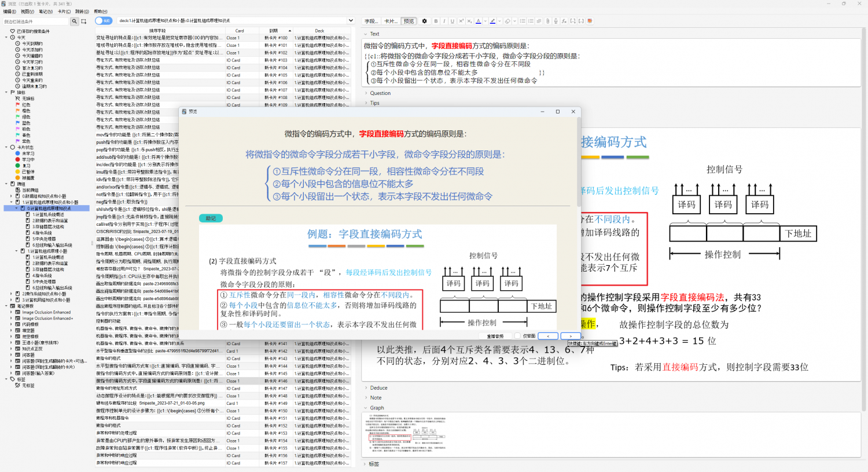Open the search query dropdown

point(350,21)
